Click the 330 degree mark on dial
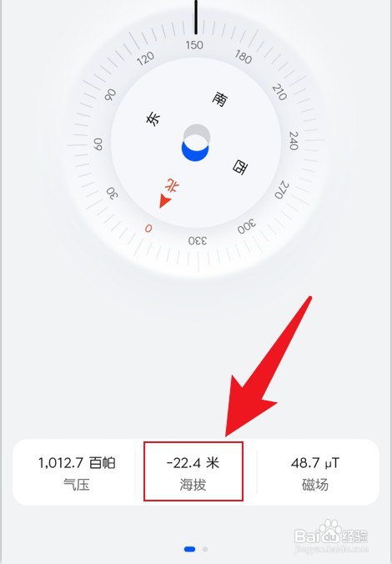Viewport: 392px width, 564px height. click(x=198, y=240)
